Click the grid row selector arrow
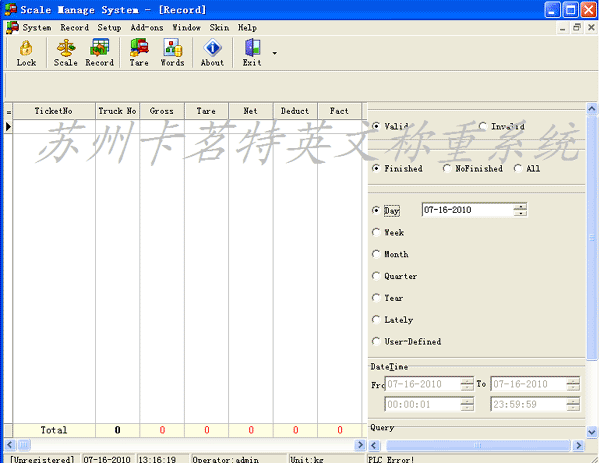The image size is (600, 463). (x=8, y=127)
